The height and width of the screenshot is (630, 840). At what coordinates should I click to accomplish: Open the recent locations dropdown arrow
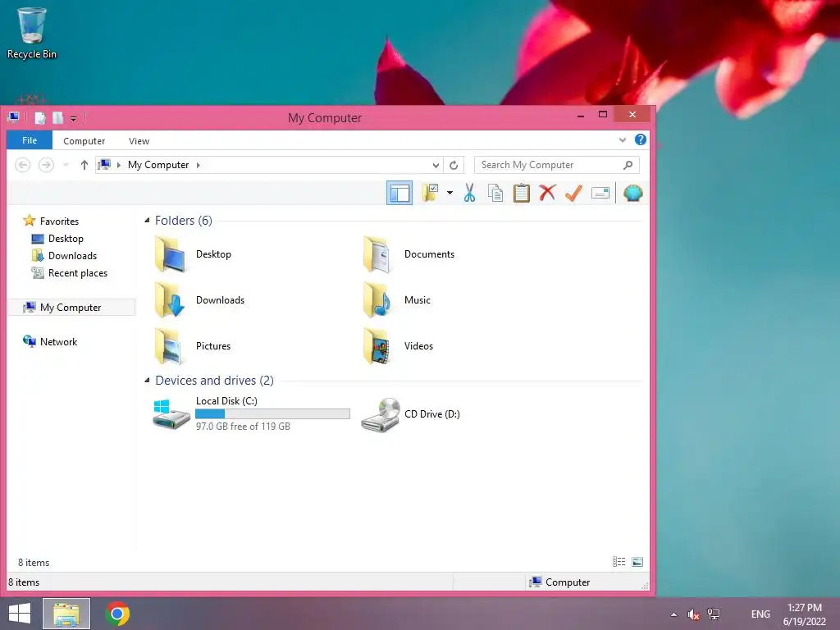click(66, 165)
